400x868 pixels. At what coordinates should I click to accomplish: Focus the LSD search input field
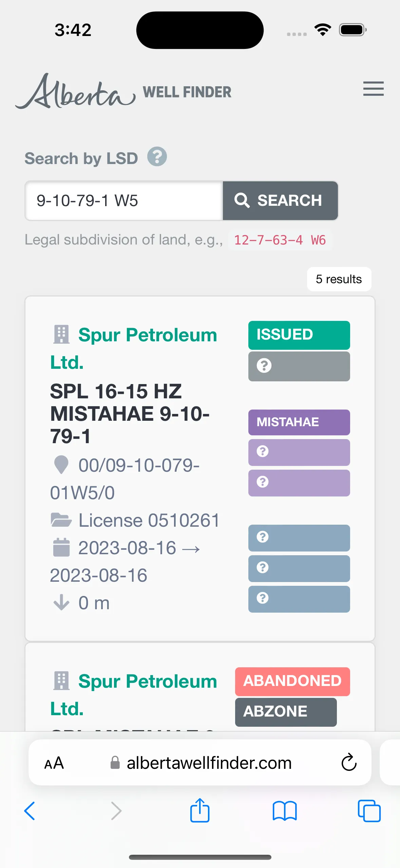coord(124,200)
